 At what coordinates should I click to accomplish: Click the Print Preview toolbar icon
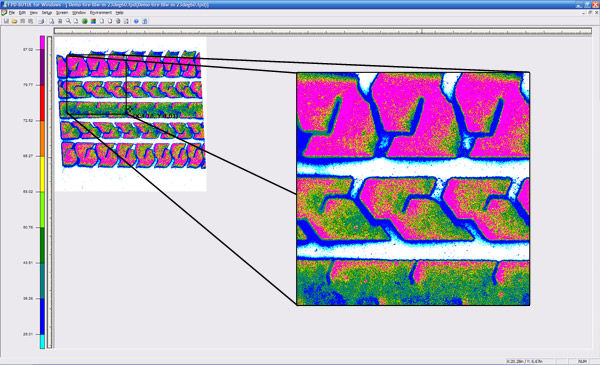51,21
